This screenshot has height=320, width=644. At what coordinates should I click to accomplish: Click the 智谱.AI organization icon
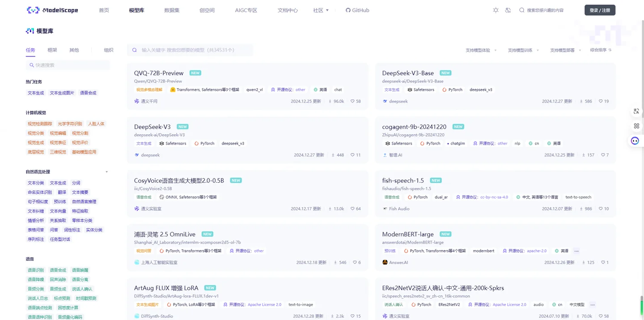click(385, 155)
